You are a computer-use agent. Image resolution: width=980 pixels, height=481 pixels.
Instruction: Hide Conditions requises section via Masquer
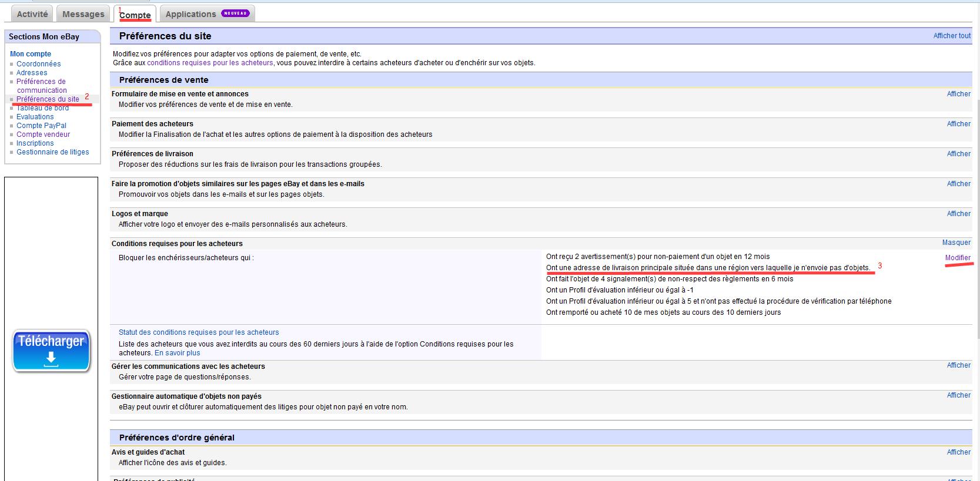click(x=956, y=243)
